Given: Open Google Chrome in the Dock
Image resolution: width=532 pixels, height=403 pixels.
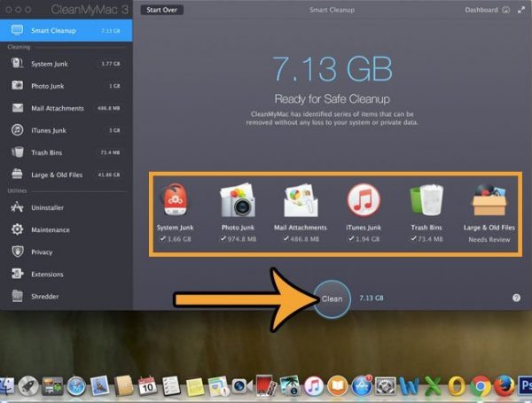Looking at the screenshot, I should 480,386.
